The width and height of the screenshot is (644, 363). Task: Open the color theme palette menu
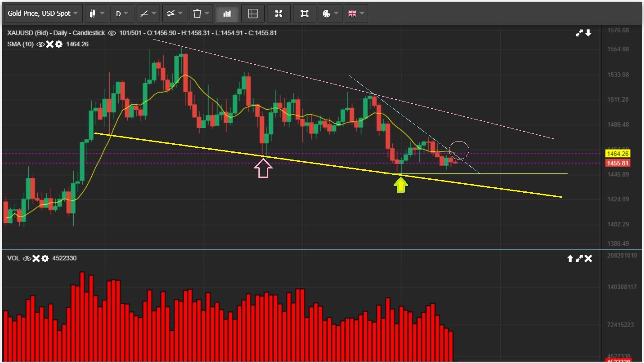330,13
